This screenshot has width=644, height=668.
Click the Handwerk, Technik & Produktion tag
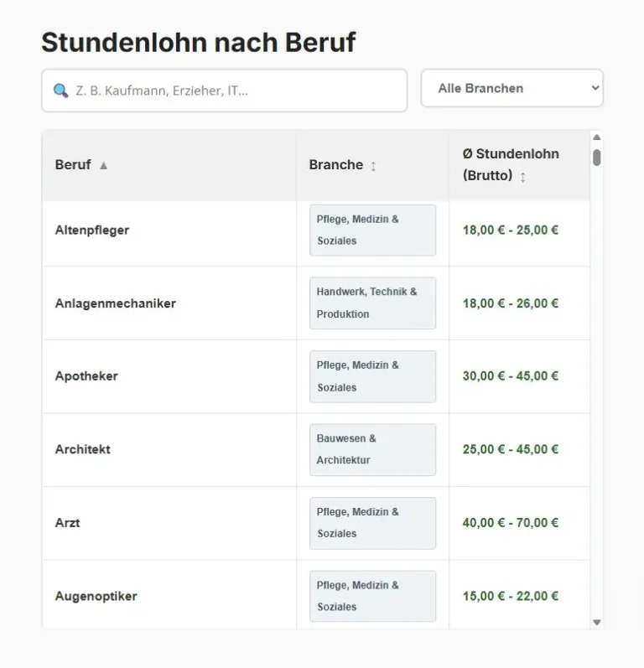pos(372,303)
